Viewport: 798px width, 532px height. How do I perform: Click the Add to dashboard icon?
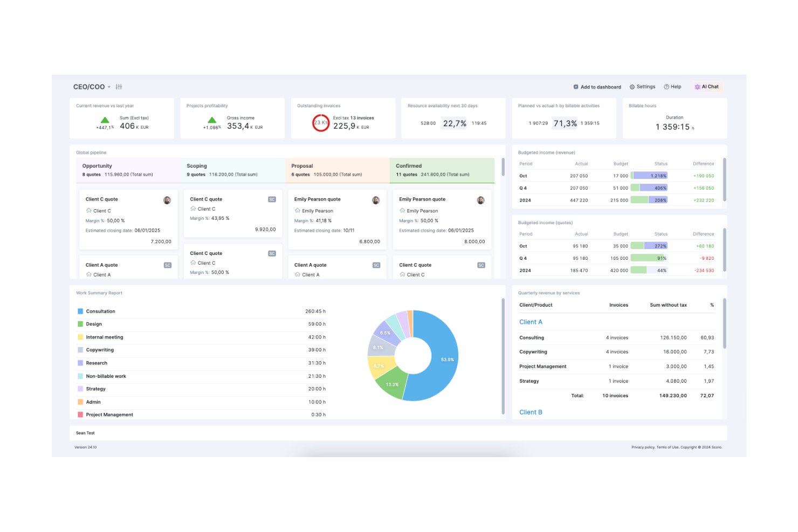tap(575, 86)
